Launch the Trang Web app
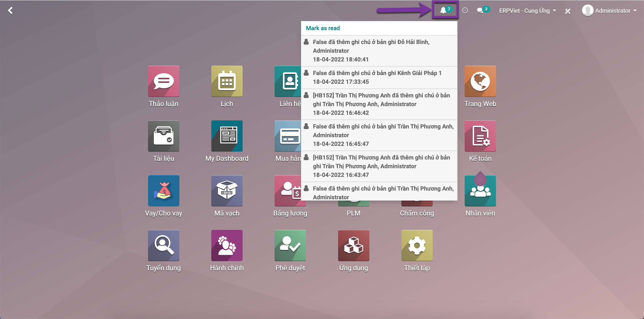This screenshot has height=319, width=644. [x=480, y=81]
